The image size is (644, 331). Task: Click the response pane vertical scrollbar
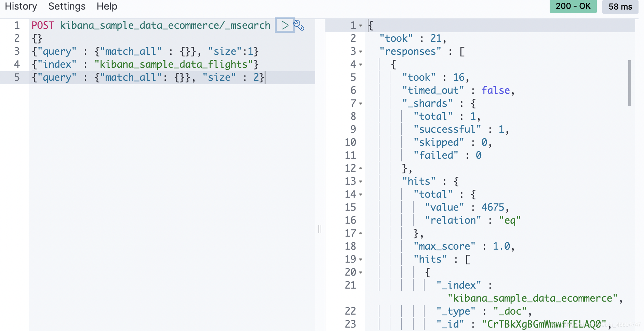click(629, 83)
